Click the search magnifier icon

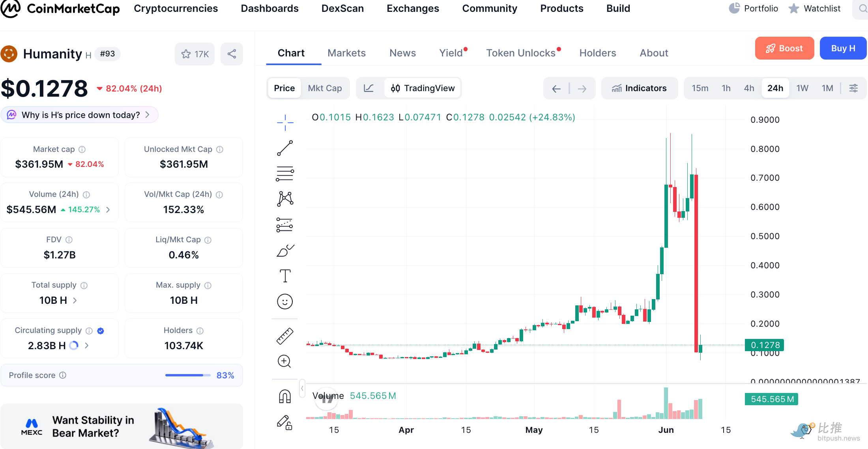(x=862, y=8)
